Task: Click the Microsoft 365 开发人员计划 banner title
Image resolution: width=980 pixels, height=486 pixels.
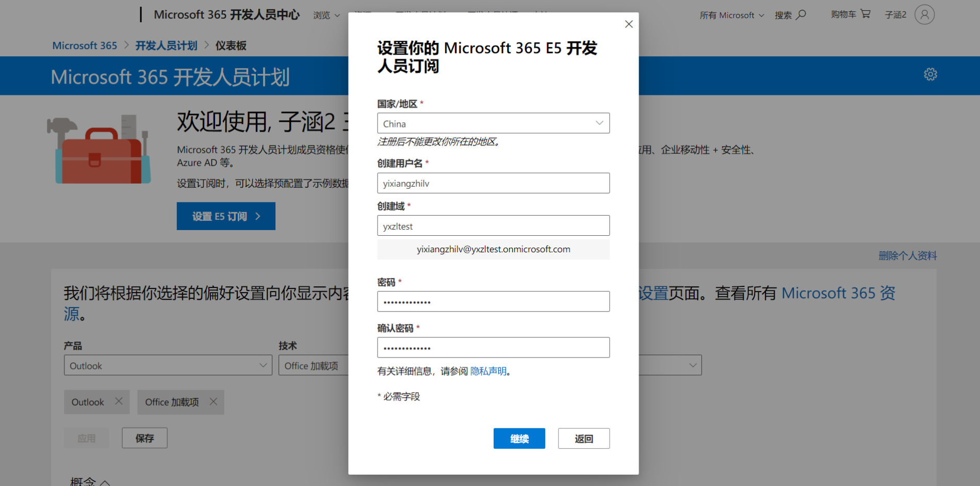Action: (x=170, y=77)
